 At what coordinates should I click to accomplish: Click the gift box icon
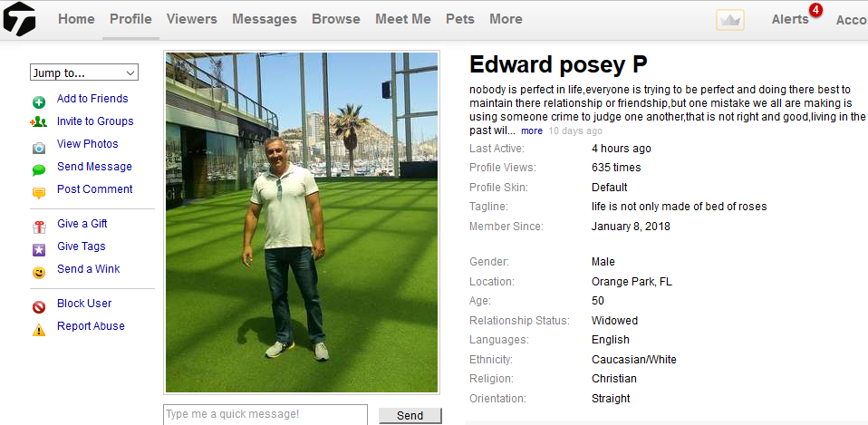click(x=39, y=227)
